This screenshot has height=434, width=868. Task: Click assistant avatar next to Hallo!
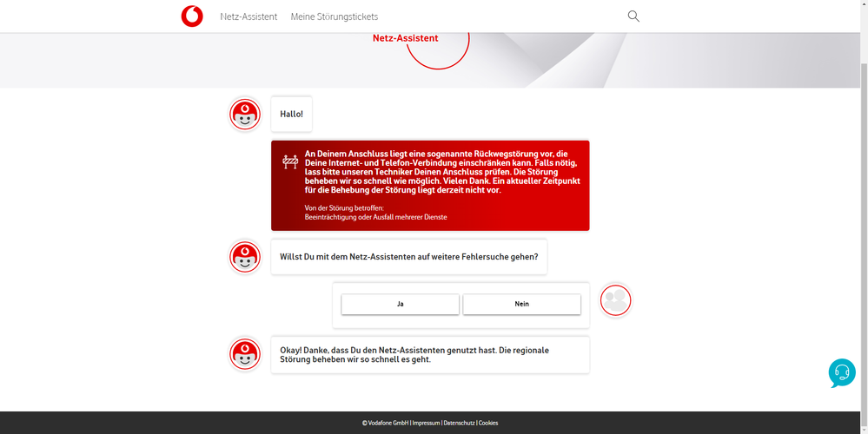[245, 115]
